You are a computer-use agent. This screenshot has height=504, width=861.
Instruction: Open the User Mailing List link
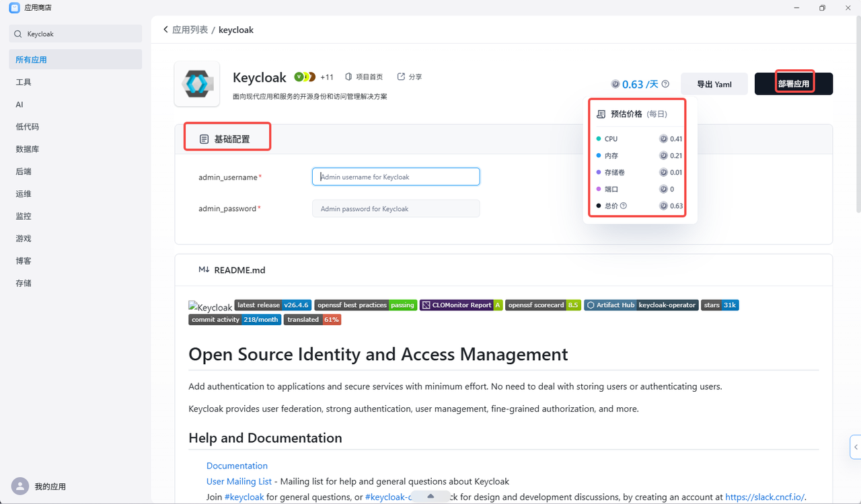click(239, 481)
